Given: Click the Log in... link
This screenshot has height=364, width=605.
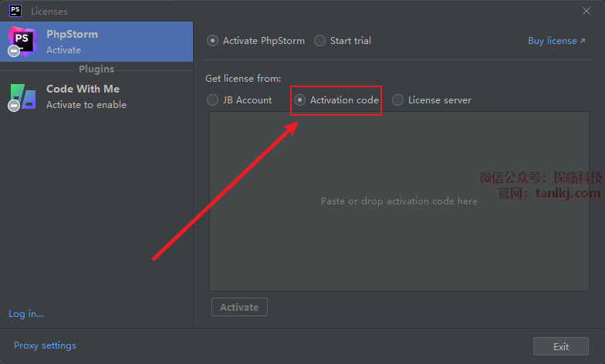Looking at the screenshot, I should click(x=26, y=314).
